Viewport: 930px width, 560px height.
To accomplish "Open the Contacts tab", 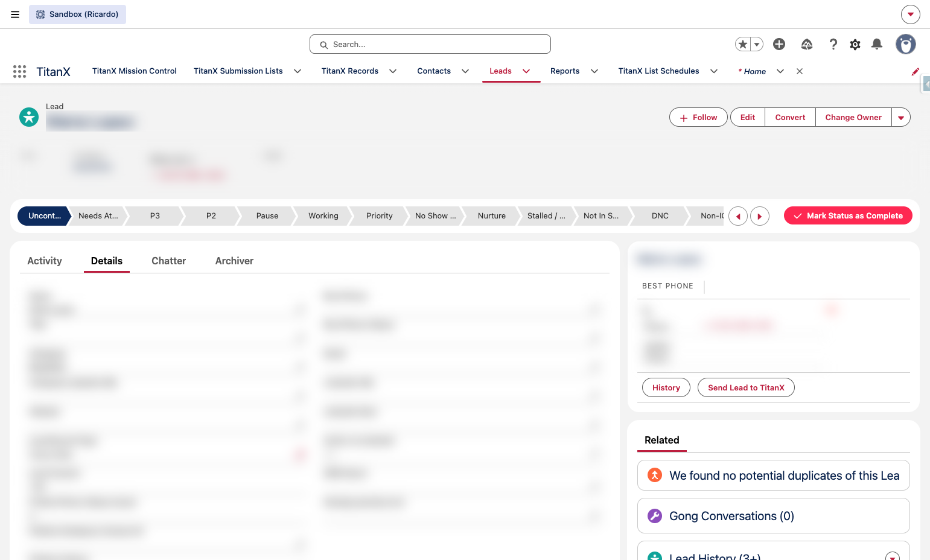I will pos(434,71).
